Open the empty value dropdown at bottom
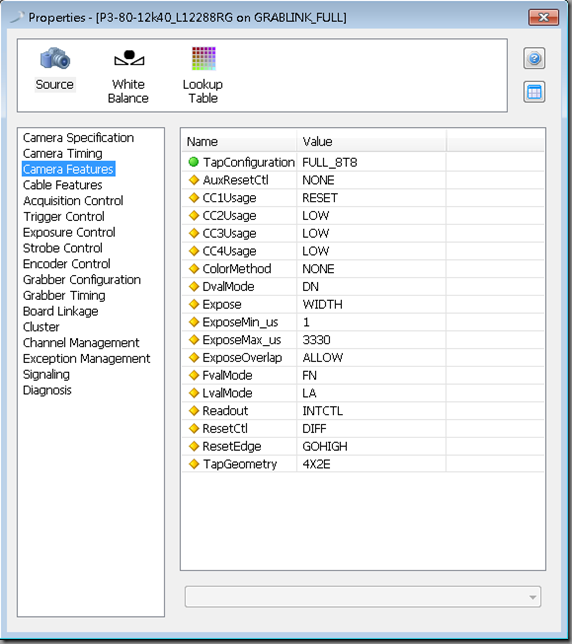Viewport: 572px width, 644px height. (363, 597)
